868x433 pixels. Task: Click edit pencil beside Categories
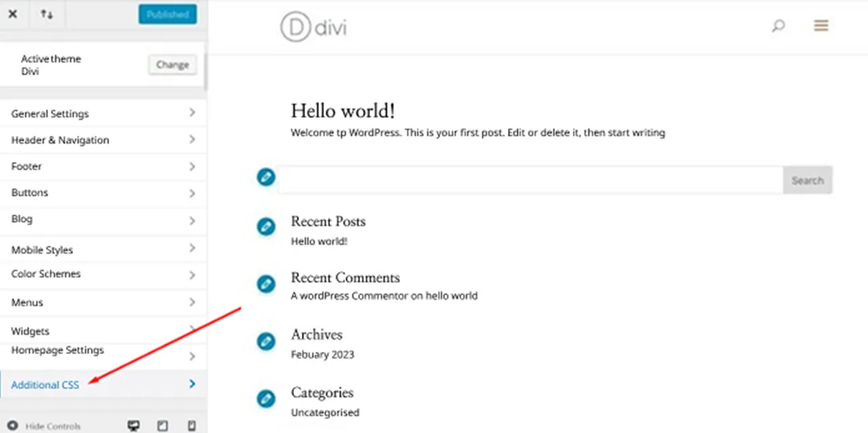pyautogui.click(x=266, y=398)
